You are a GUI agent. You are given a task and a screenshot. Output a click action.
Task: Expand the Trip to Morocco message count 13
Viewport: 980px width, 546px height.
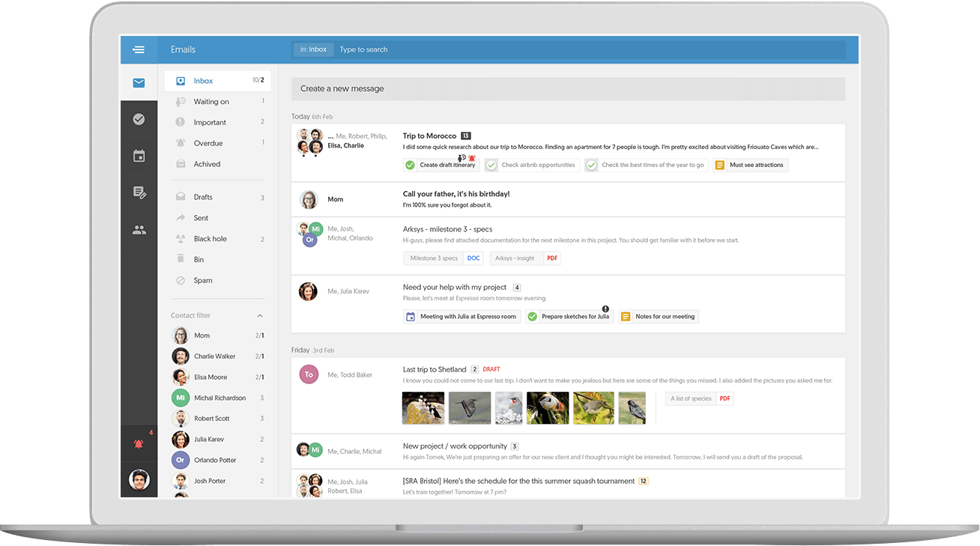pos(466,136)
